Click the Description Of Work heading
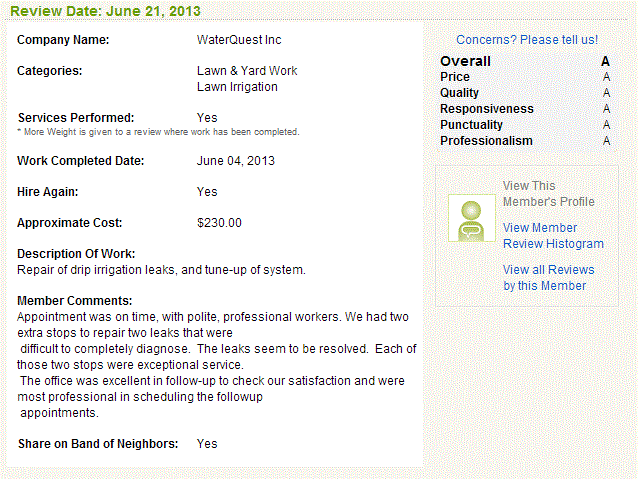 point(76,254)
